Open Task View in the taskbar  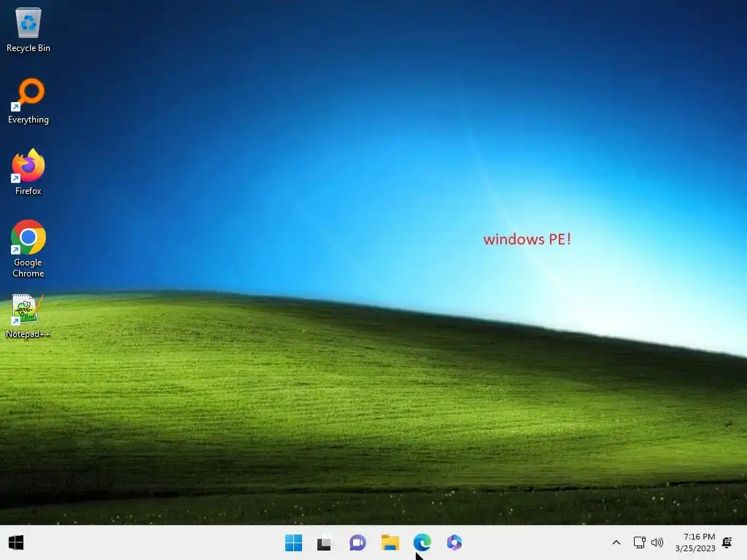tap(325, 542)
